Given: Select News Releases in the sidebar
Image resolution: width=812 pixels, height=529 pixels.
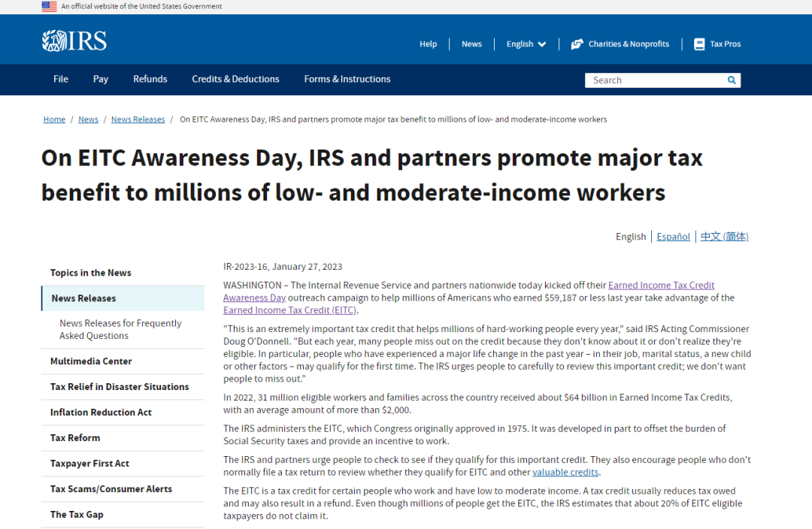Looking at the screenshot, I should 123,298.
